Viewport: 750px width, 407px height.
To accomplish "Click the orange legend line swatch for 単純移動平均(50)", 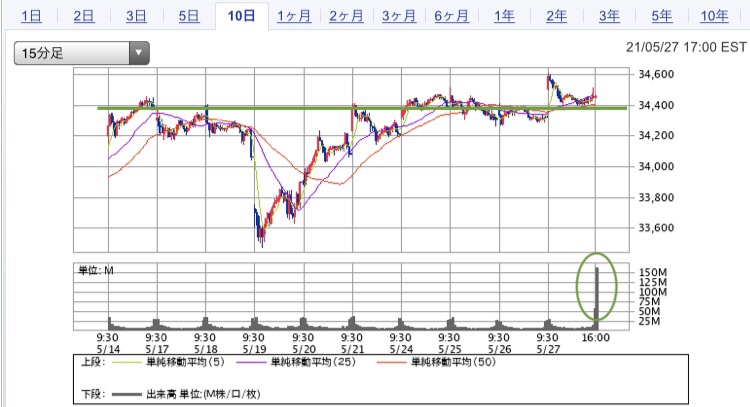I will click(391, 363).
